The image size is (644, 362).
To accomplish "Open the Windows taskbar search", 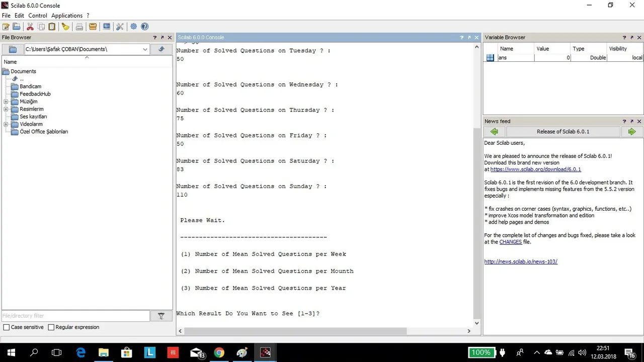I will (x=34, y=352).
